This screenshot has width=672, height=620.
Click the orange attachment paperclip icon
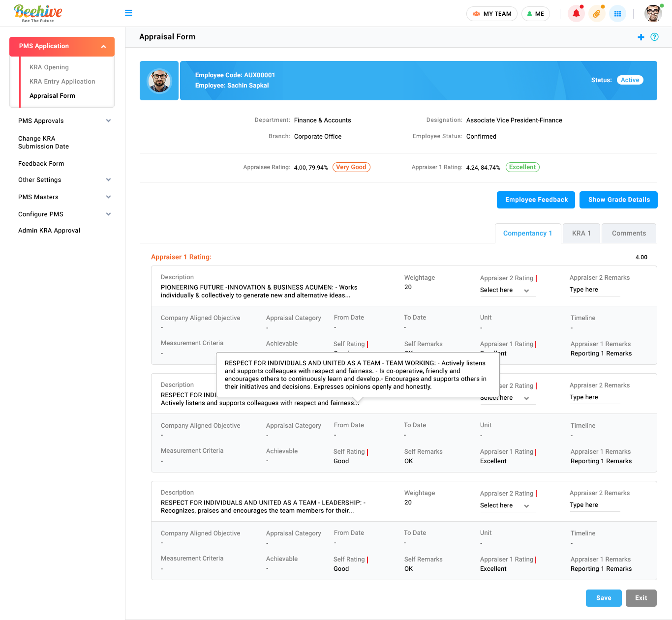[597, 14]
